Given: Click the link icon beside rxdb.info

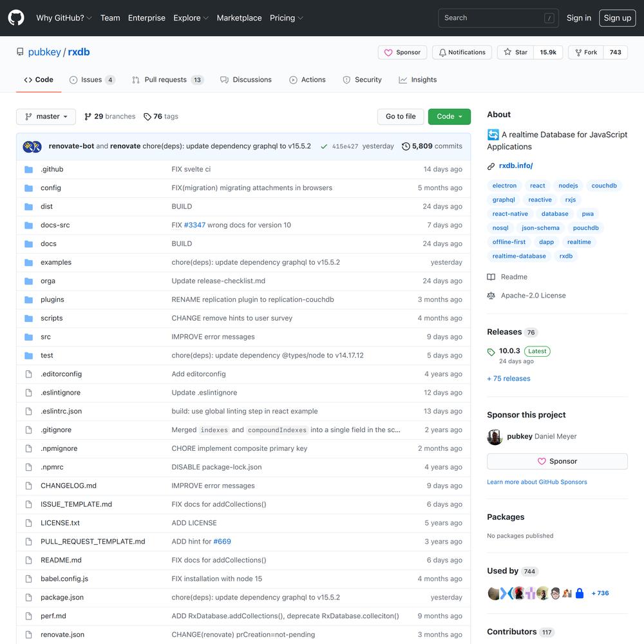Looking at the screenshot, I should pos(491,166).
